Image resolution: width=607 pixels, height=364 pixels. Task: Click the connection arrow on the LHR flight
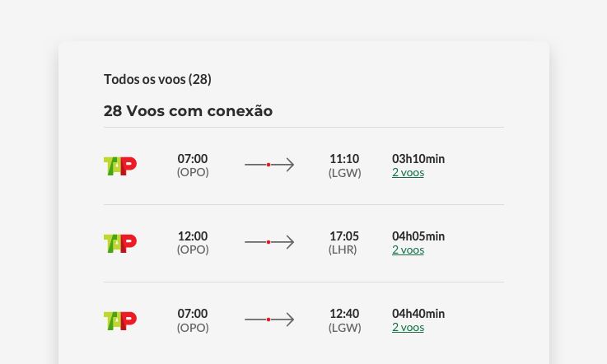pyautogui.click(x=269, y=242)
